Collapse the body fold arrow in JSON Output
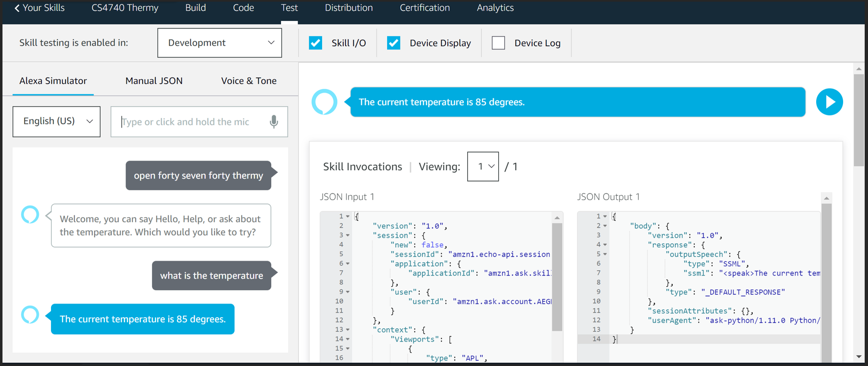This screenshot has height=366, width=868. pyautogui.click(x=605, y=226)
